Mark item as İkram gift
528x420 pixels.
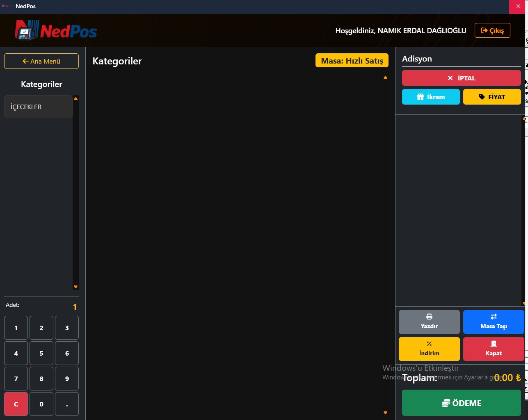(x=431, y=97)
